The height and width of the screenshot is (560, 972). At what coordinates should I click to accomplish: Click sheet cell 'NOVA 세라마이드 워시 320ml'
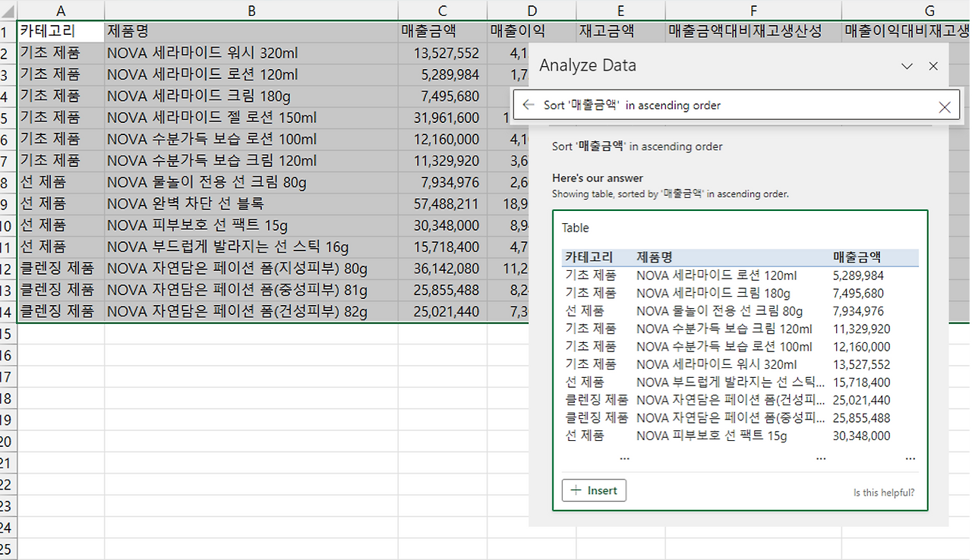pos(251,53)
